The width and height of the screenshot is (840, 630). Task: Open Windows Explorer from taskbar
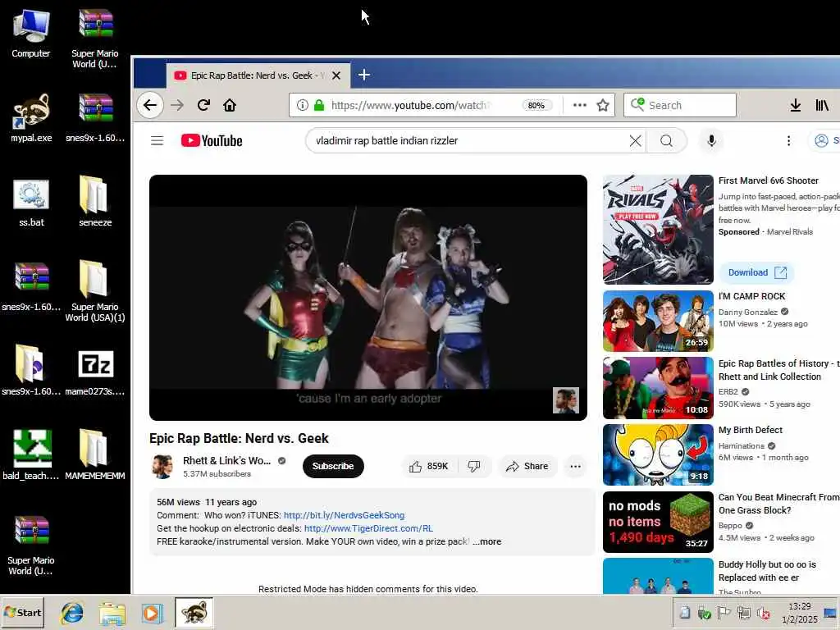pyautogui.click(x=112, y=613)
